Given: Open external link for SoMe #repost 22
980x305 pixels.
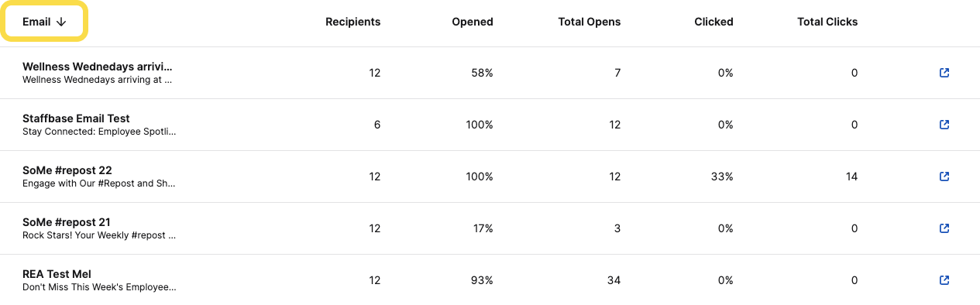Looking at the screenshot, I should (944, 176).
